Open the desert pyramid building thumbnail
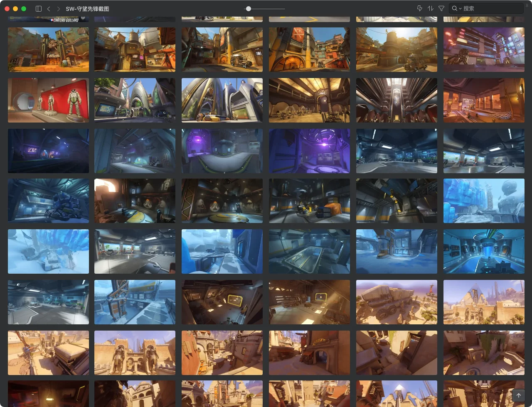532x407 pixels. point(484,302)
